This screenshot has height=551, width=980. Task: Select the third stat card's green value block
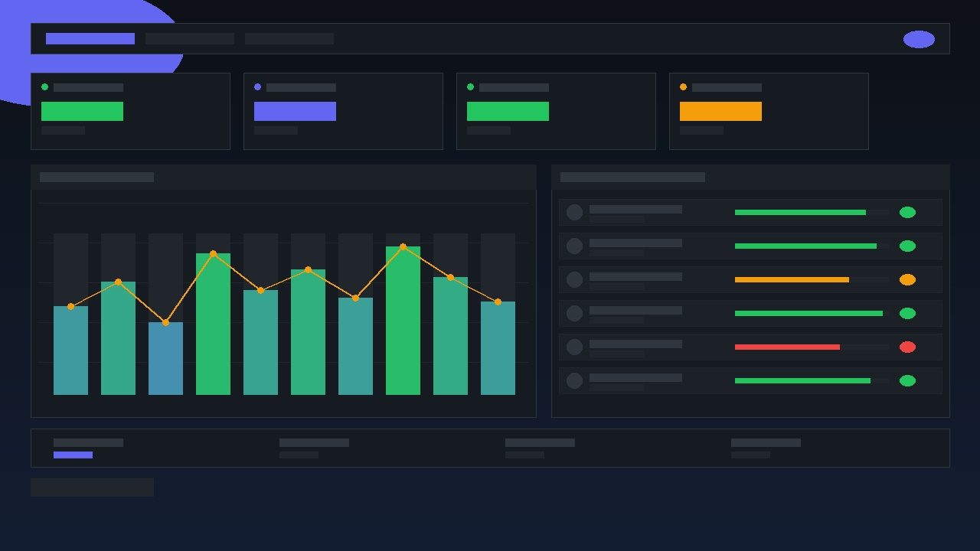(508, 111)
